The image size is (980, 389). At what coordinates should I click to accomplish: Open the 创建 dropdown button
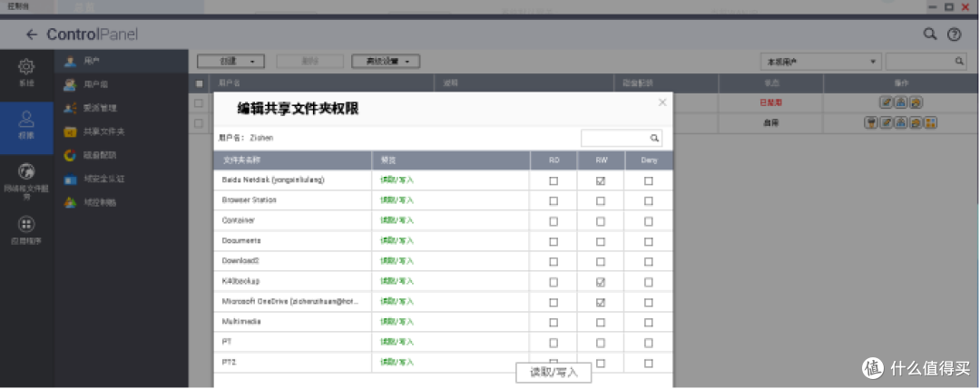(230, 61)
